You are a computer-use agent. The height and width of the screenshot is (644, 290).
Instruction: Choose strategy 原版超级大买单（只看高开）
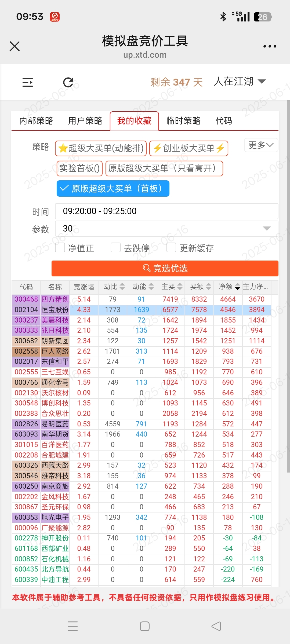tap(164, 169)
